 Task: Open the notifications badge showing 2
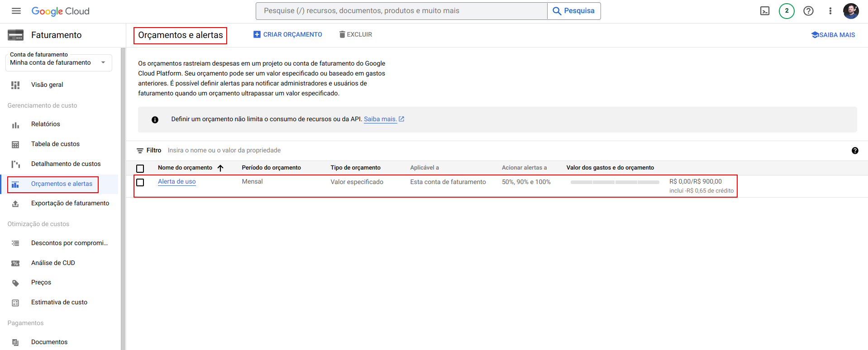[786, 11]
